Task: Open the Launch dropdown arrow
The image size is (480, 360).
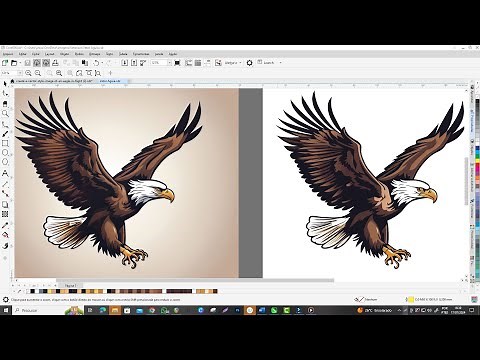Action: click(280, 63)
